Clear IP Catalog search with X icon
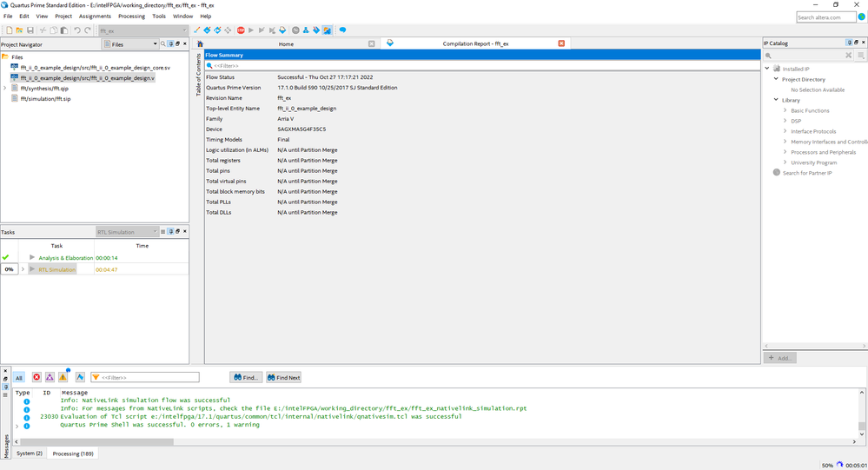Viewport: 868px width, 470px height. coord(848,56)
